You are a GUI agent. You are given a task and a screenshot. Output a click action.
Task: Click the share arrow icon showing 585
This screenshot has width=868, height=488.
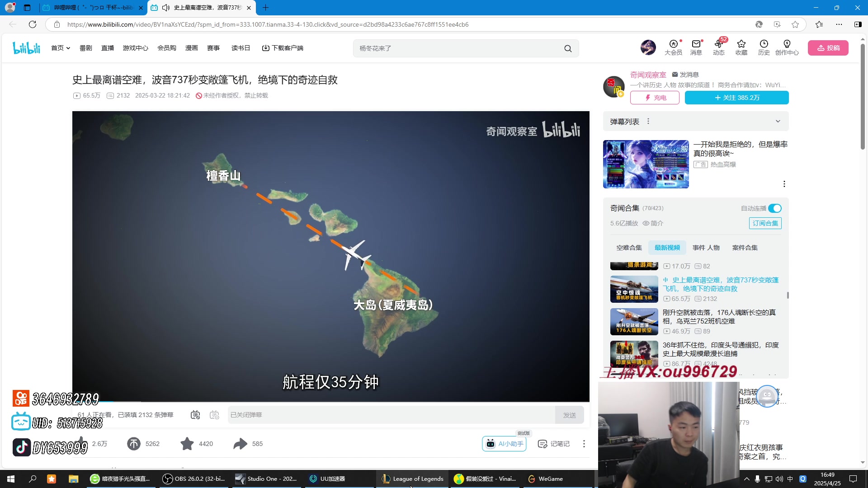coord(240,444)
